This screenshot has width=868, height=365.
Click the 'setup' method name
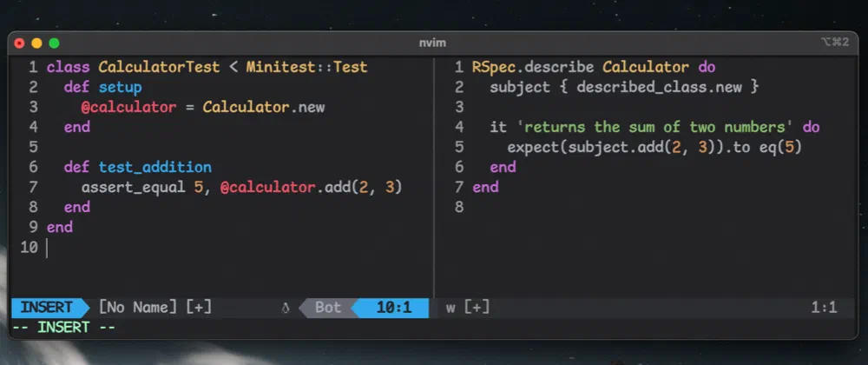click(120, 88)
